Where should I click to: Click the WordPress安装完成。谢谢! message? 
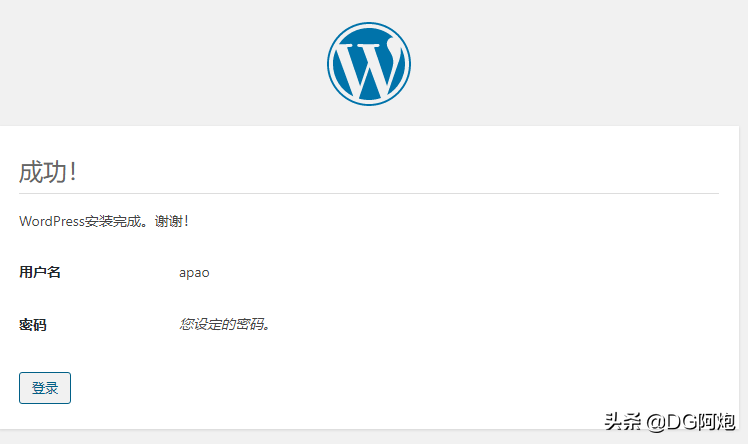coord(104,221)
